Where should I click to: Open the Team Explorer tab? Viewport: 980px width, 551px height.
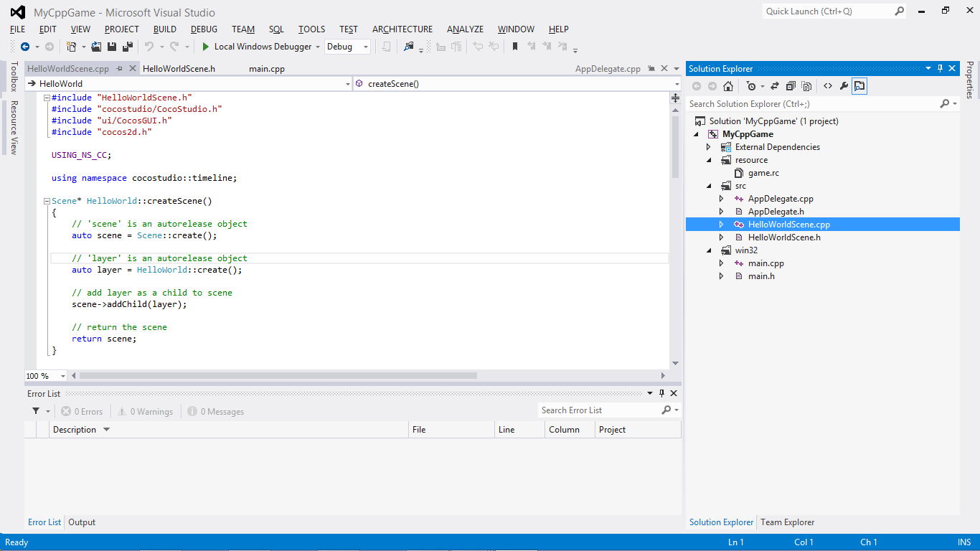pyautogui.click(x=788, y=522)
